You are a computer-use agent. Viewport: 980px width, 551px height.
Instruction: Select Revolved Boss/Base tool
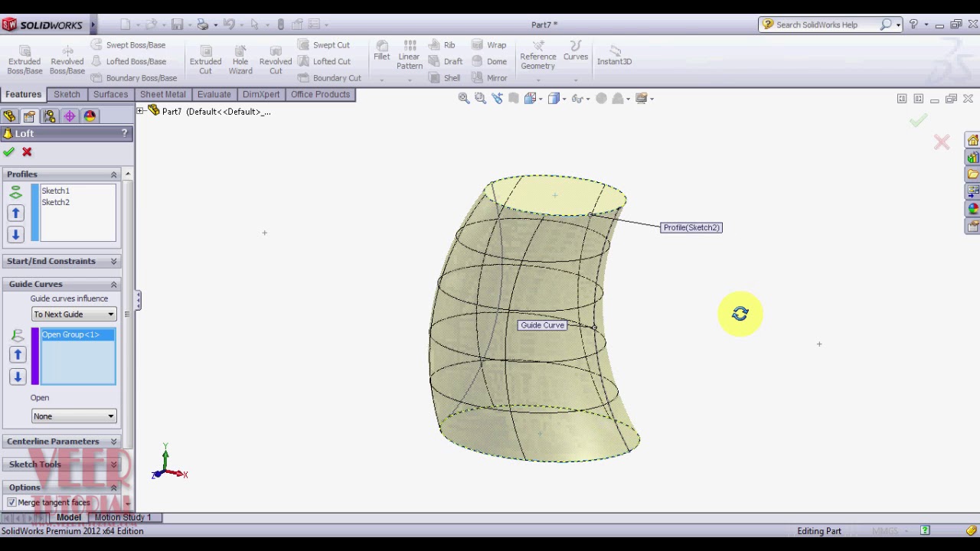(x=67, y=60)
